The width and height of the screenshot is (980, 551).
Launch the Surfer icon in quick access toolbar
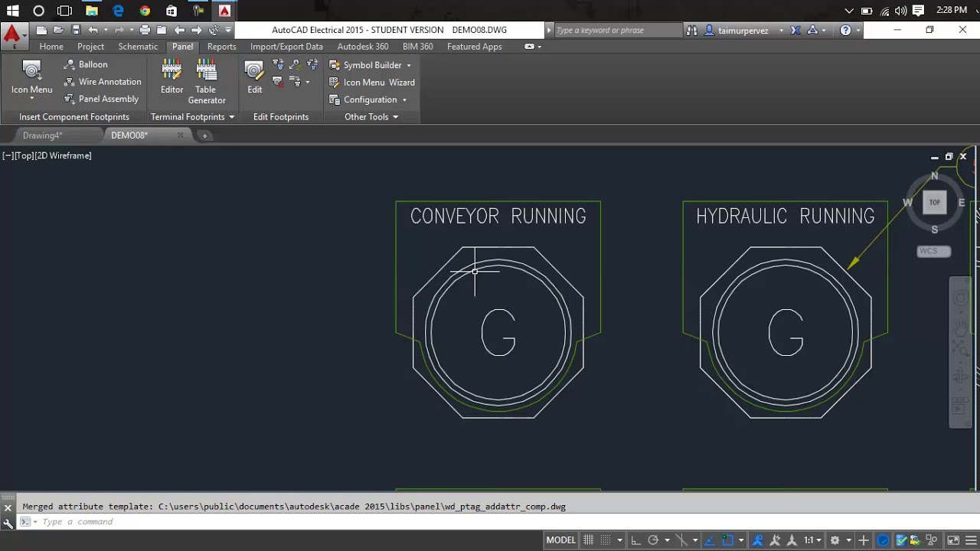click(214, 30)
